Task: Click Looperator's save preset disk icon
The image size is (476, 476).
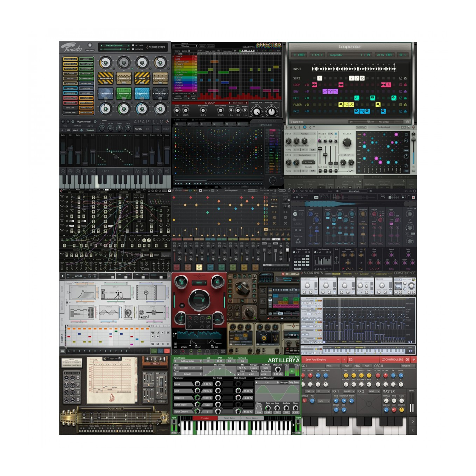Action: coord(369,55)
